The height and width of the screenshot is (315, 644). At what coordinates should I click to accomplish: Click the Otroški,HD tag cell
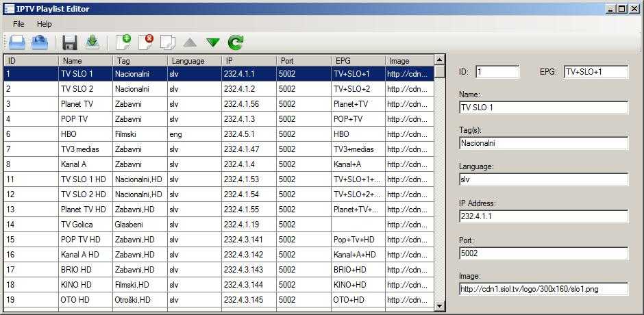pos(140,300)
